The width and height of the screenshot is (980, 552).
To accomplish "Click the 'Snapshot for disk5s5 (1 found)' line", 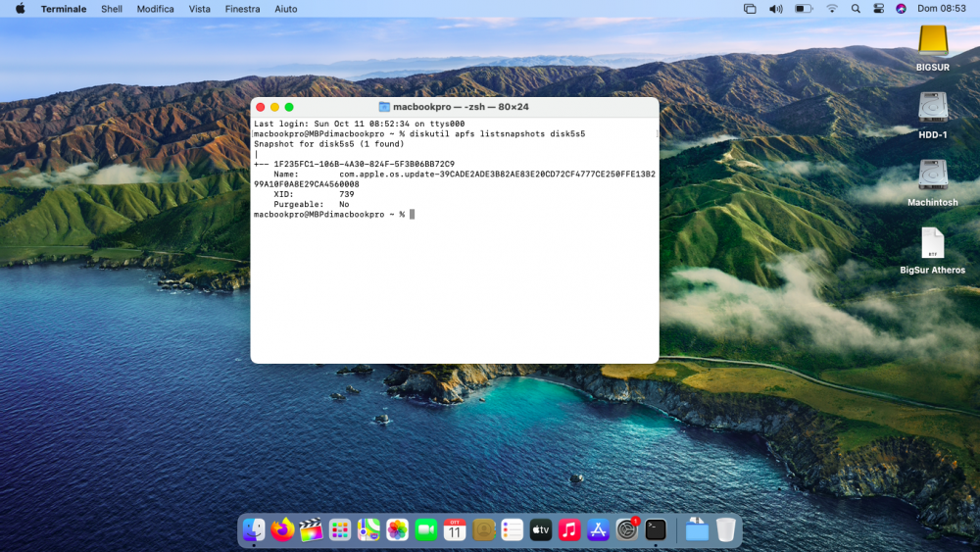I will [328, 144].
